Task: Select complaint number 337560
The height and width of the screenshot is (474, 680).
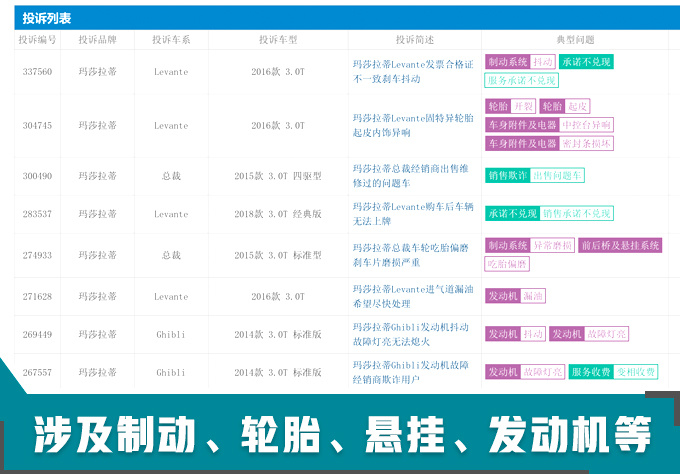Action: [37, 71]
